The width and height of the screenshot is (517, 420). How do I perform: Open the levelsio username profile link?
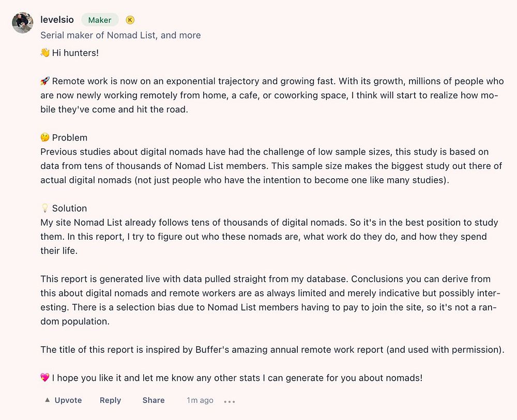[x=57, y=20]
